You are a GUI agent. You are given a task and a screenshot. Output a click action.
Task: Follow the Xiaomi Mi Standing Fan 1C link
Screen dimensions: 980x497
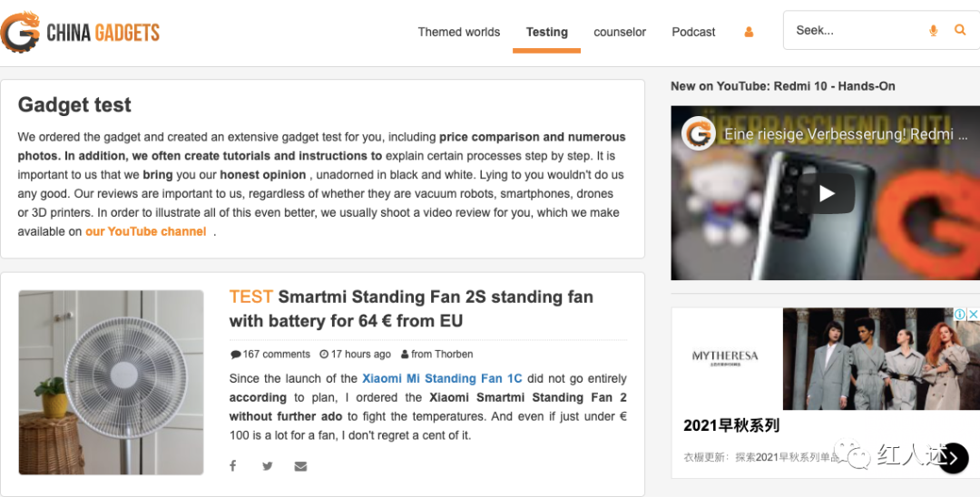coord(442,378)
